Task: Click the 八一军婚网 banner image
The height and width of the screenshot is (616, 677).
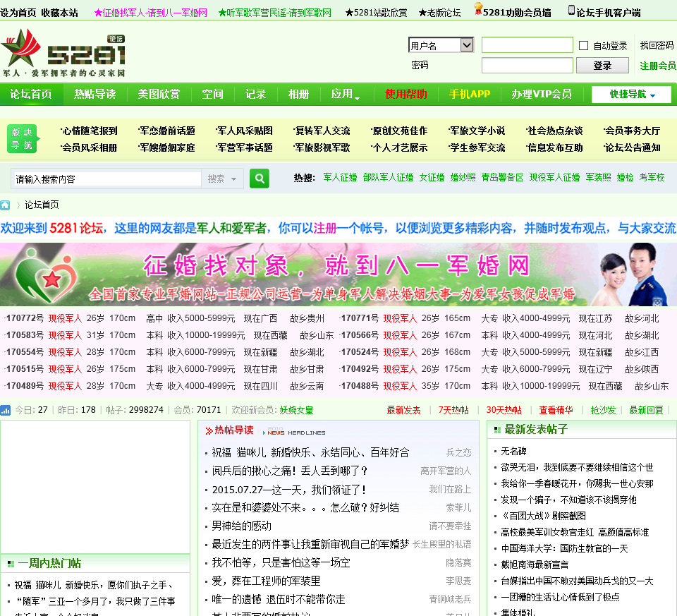Action: tap(338, 274)
